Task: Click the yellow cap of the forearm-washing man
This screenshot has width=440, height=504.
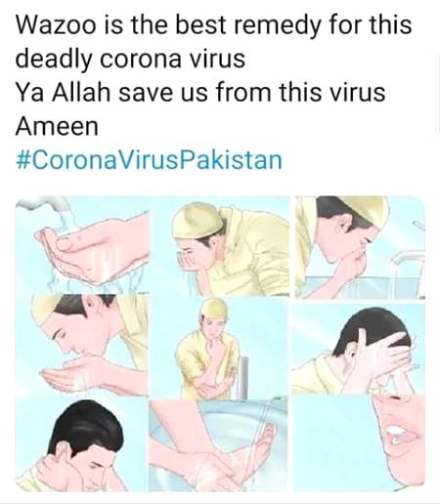Action: click(x=215, y=310)
